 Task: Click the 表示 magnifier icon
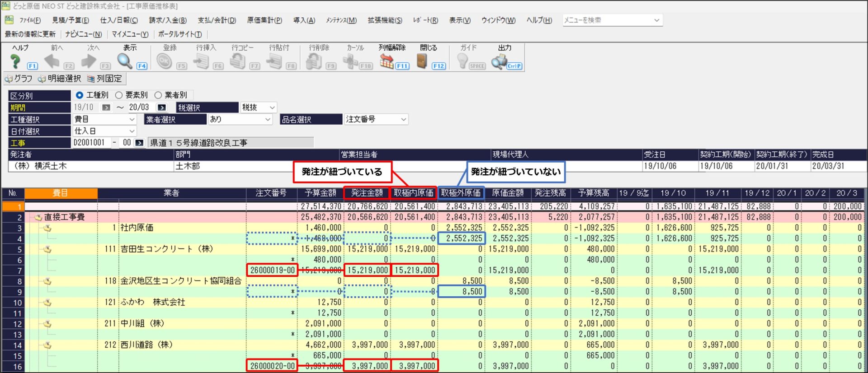125,61
